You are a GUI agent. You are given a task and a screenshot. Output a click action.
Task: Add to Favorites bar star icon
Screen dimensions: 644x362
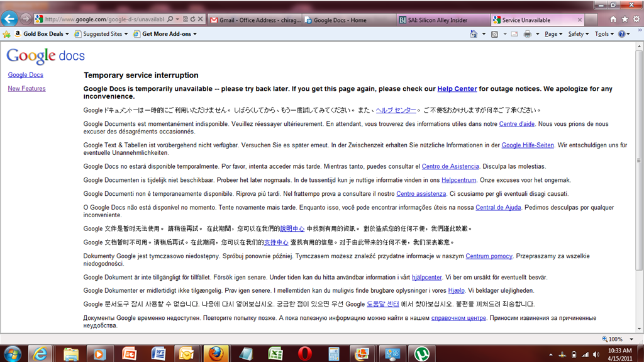click(6, 34)
